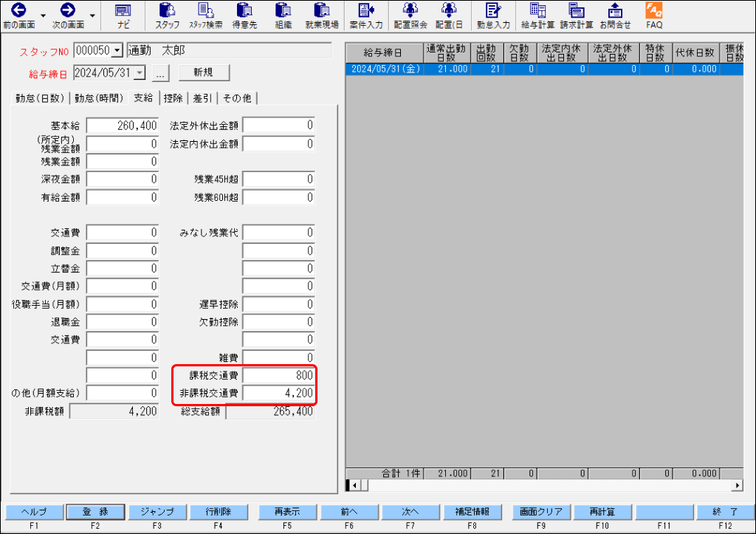Open the 勤怠入力 toolbar icon

(493, 16)
